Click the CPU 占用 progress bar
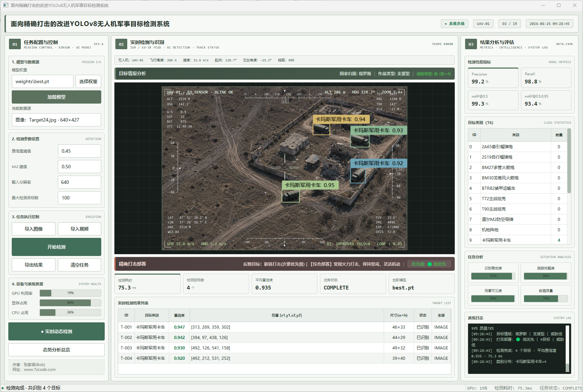The image size is (583, 392). coord(70,312)
